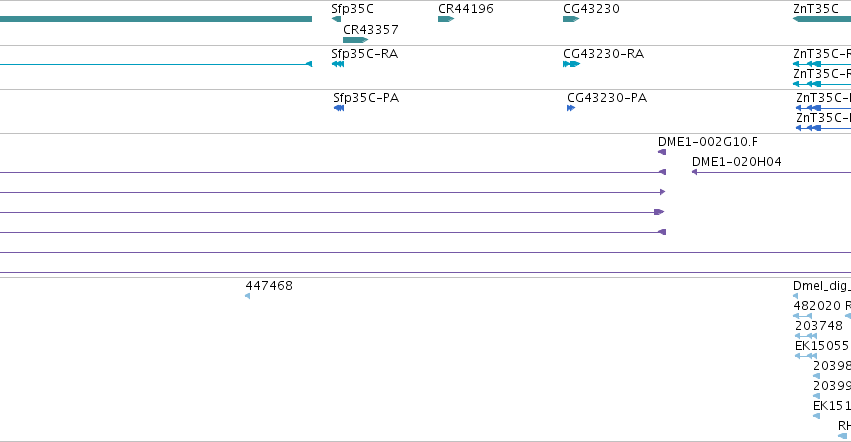Click the CR43357 gene label
851x442 pixels.
[371, 29]
